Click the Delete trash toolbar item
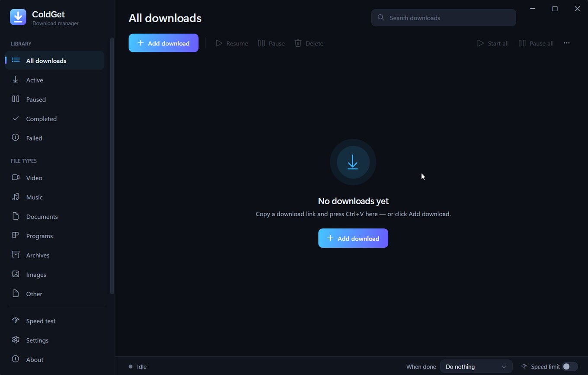The width and height of the screenshot is (588, 375). tap(309, 43)
